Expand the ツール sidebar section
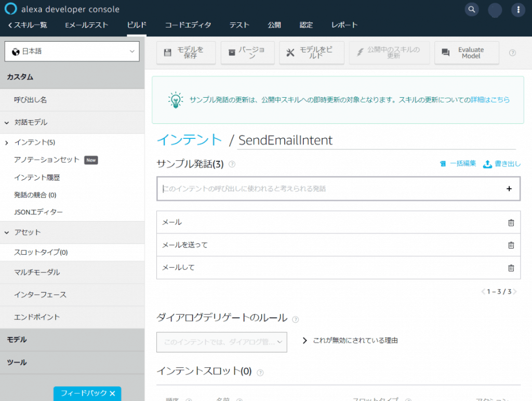The width and height of the screenshot is (532, 401). (x=72, y=363)
